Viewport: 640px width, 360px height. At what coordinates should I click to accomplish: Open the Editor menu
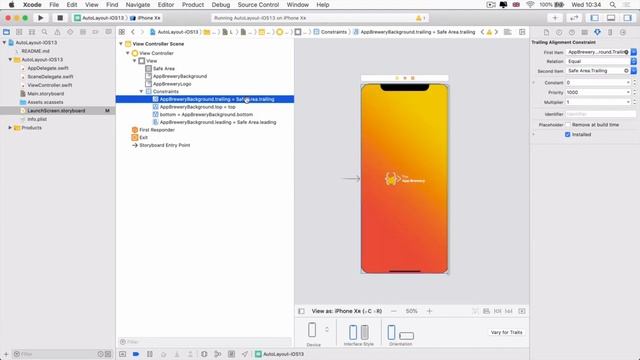click(166, 4)
